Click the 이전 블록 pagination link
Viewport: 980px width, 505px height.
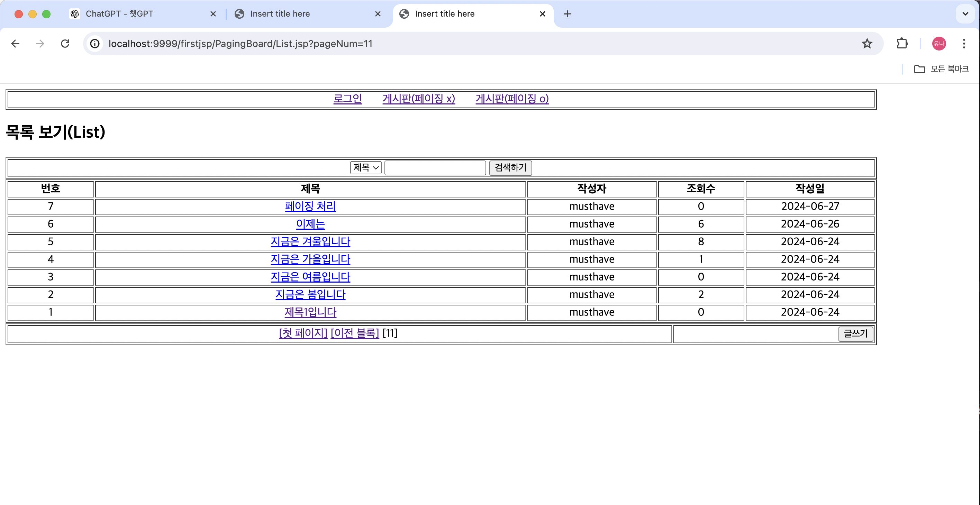[x=355, y=333]
